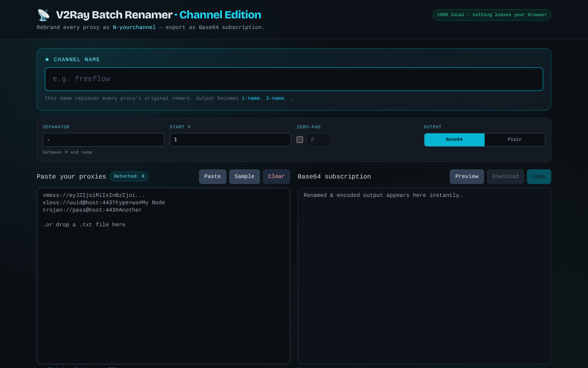Click the '100% local' privacy badge
Screen dimensions: 588x368
click(492, 15)
